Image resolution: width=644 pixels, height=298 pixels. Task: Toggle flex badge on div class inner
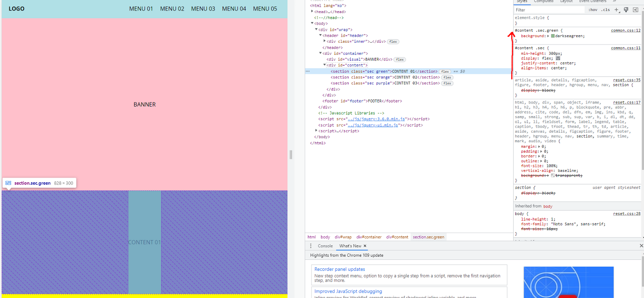(x=393, y=42)
